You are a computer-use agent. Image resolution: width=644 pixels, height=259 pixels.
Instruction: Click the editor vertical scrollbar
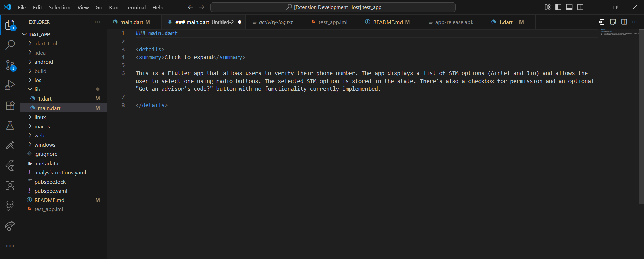click(x=641, y=117)
